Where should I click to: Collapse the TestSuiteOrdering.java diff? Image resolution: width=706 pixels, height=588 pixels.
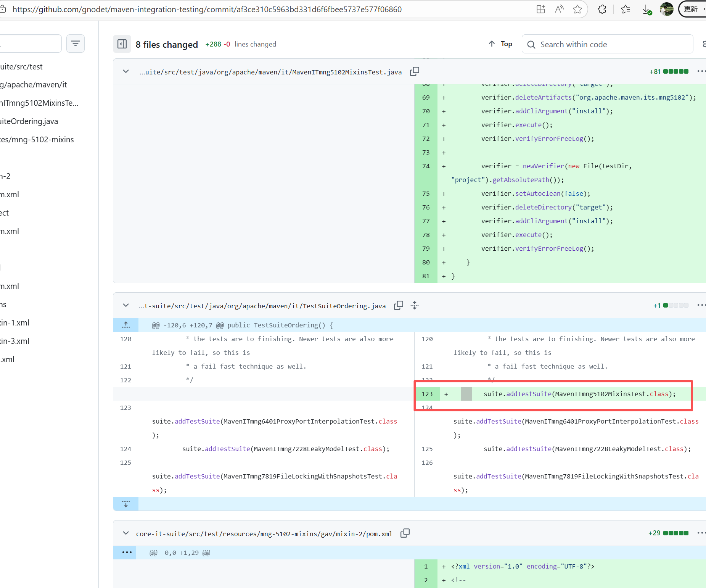[126, 306]
